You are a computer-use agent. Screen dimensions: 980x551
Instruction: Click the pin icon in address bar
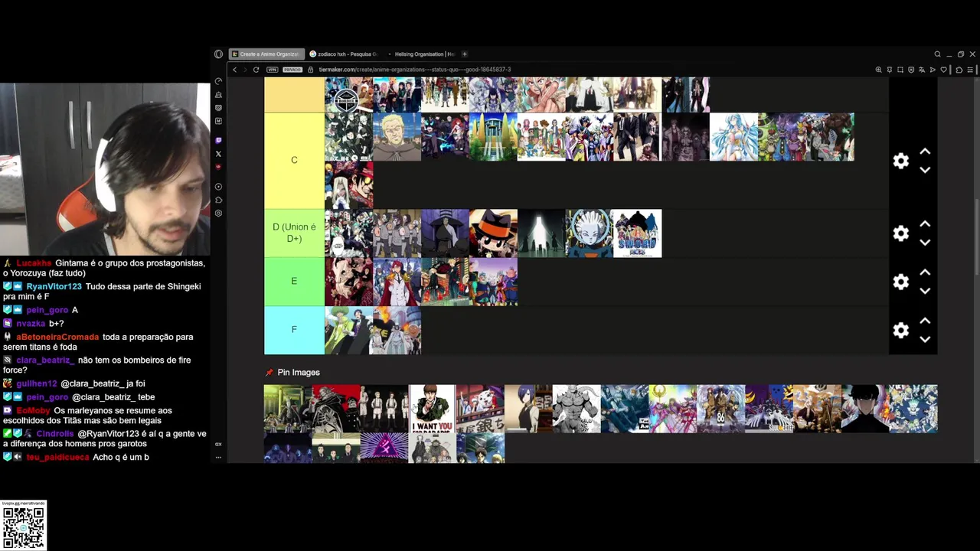[x=890, y=70]
